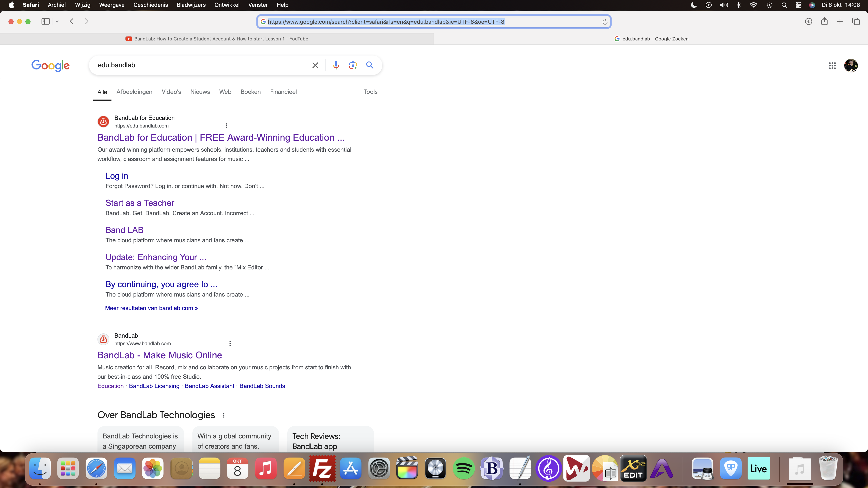Image resolution: width=868 pixels, height=488 pixels.
Task: Switch to the BandLab YouTube tab
Action: (217, 39)
